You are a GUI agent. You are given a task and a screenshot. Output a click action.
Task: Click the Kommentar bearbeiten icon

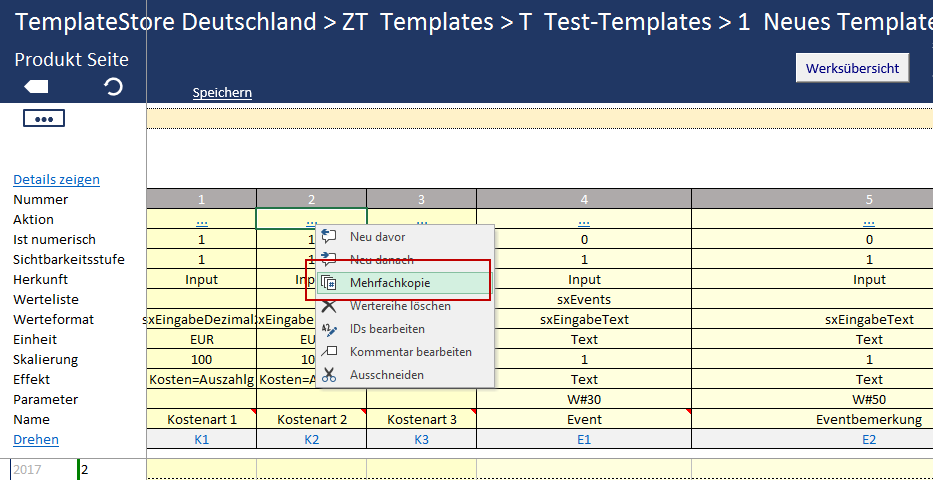pos(330,352)
